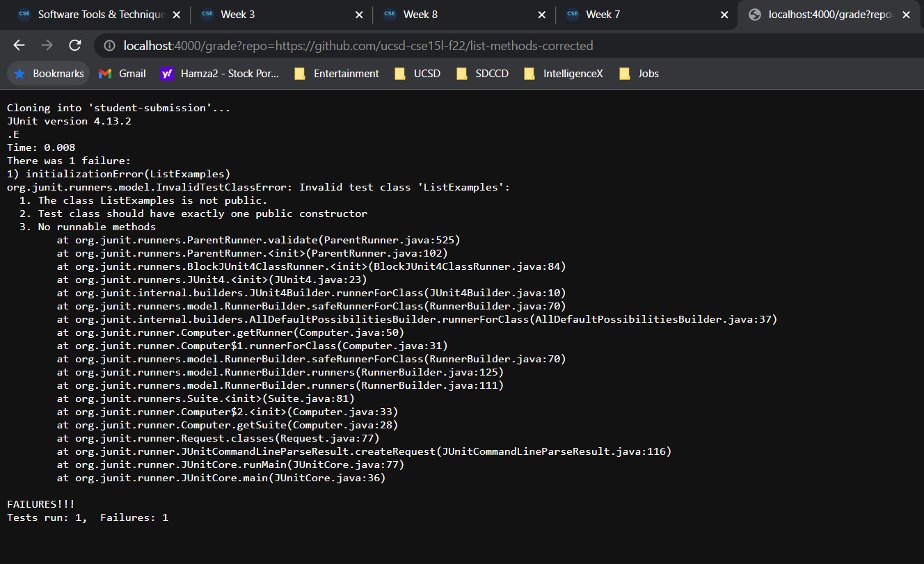Open the Jobs bookmarks folder
The image size is (924, 564).
point(639,74)
